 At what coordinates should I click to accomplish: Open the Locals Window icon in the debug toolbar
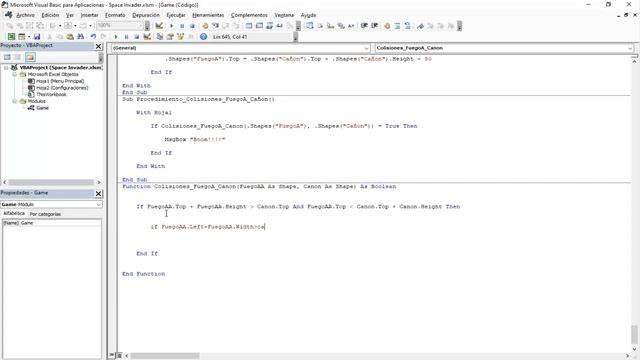point(249,26)
